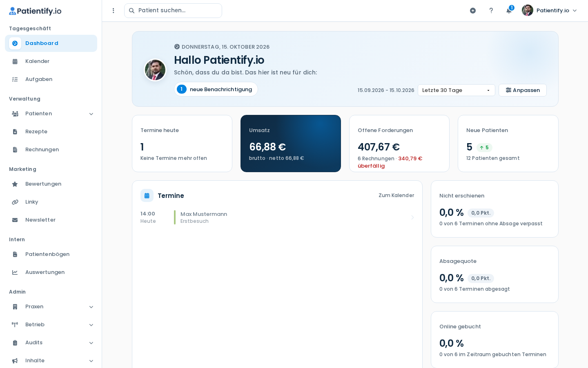
Task: Click the plus add icon in top bar
Action: pos(473,11)
